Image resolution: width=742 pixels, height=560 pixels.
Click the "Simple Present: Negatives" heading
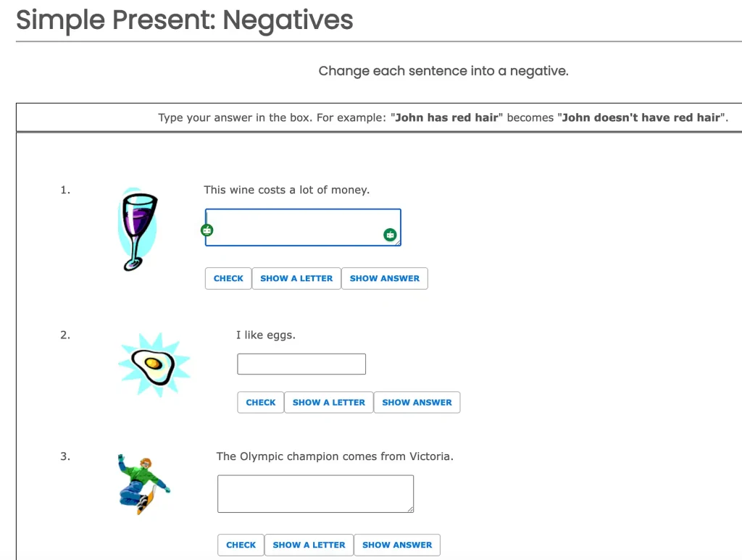pos(185,20)
